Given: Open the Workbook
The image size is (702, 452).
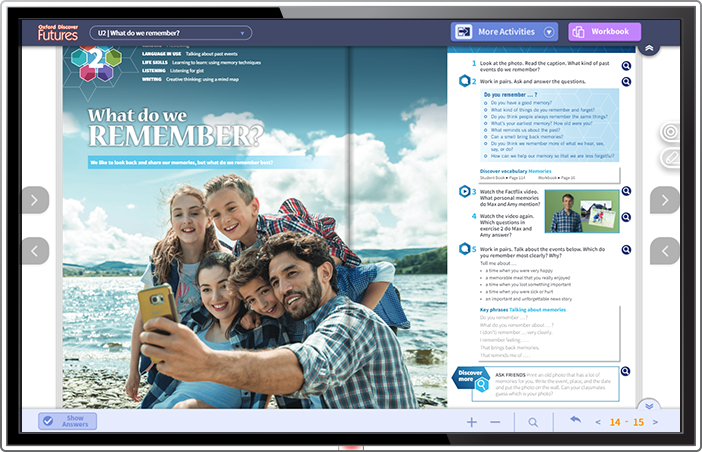Looking at the screenshot, I should pos(604,32).
